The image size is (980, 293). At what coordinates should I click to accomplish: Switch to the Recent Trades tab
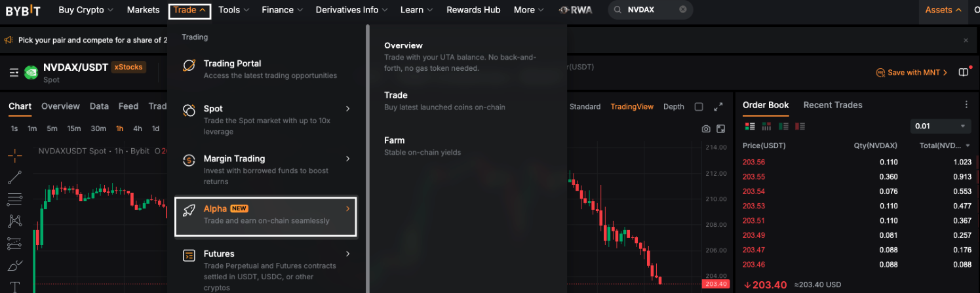coord(833,105)
